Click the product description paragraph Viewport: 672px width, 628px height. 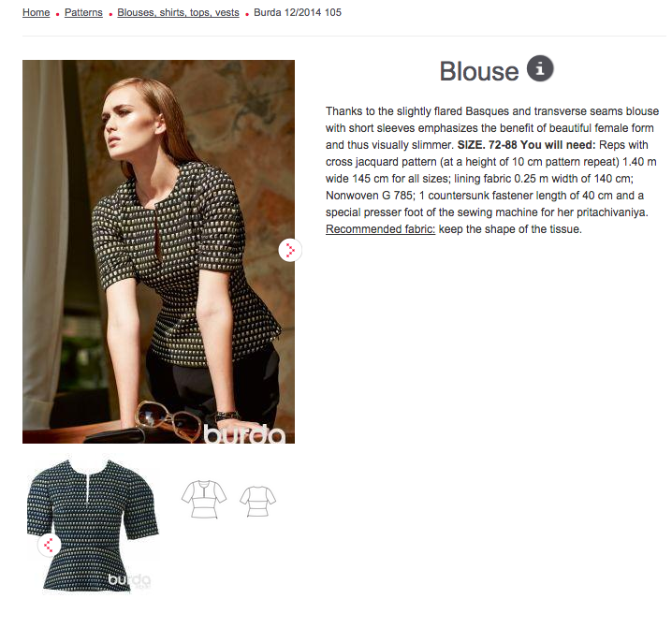click(x=492, y=170)
